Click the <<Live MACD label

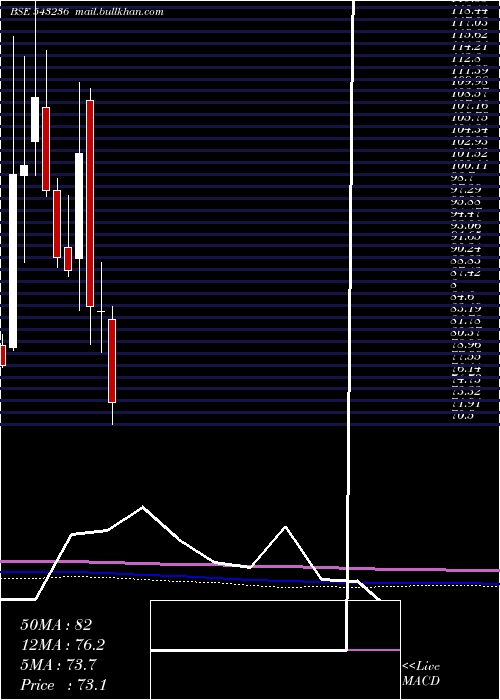(x=421, y=674)
